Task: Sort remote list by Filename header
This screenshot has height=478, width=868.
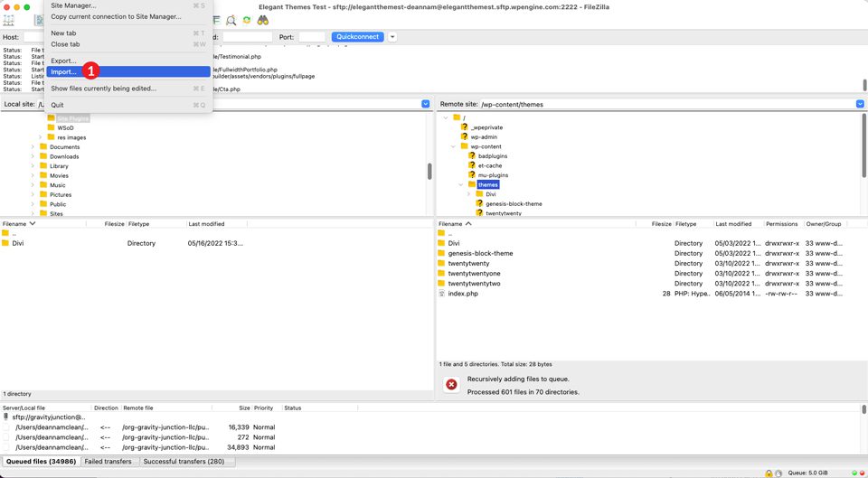Action: click(x=537, y=224)
